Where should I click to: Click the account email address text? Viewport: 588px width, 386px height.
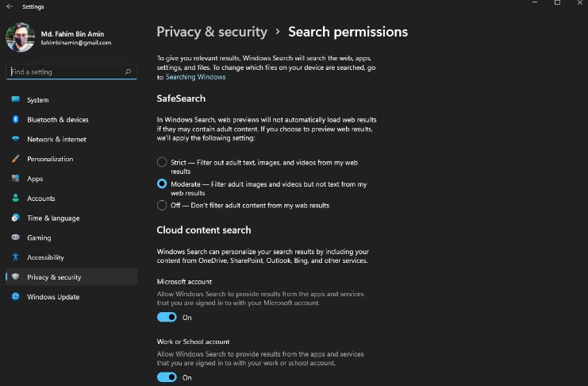tap(76, 43)
